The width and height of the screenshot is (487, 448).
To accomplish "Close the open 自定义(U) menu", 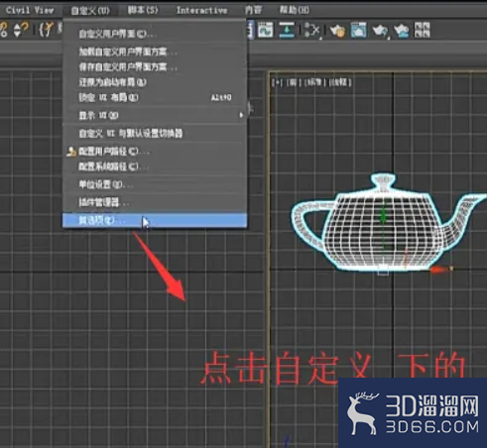I will click(x=90, y=11).
